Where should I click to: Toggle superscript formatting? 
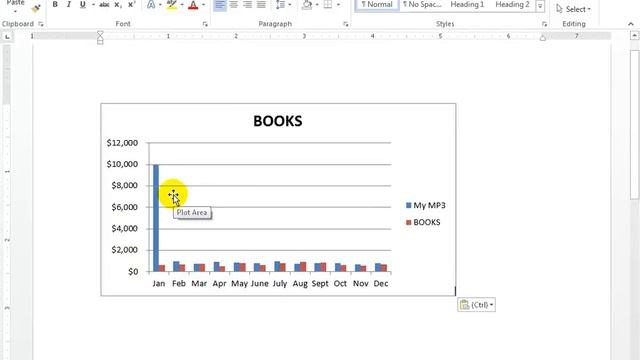tap(131, 5)
